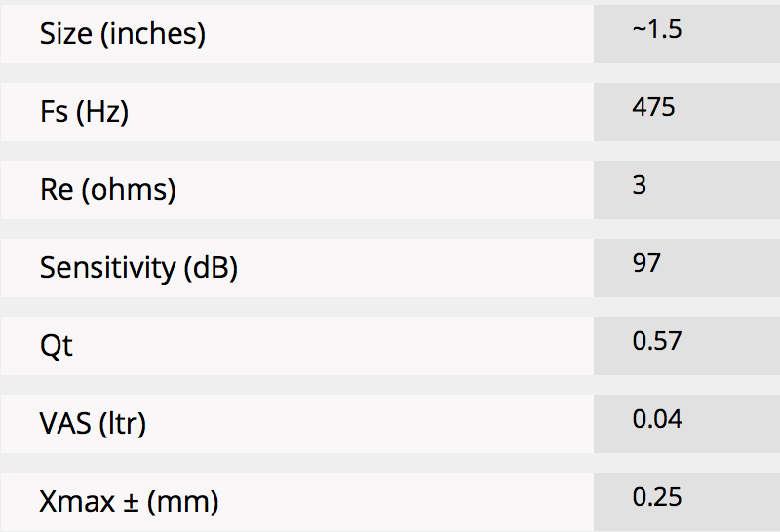Click the VAS row value cell

(x=687, y=424)
